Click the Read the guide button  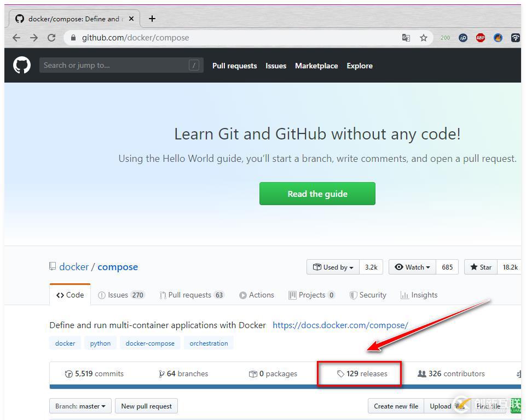317,194
